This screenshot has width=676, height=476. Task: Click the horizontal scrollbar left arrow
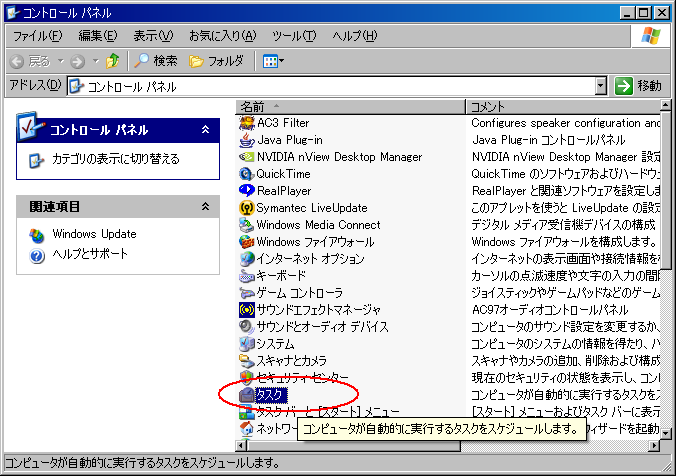[x=241, y=445]
